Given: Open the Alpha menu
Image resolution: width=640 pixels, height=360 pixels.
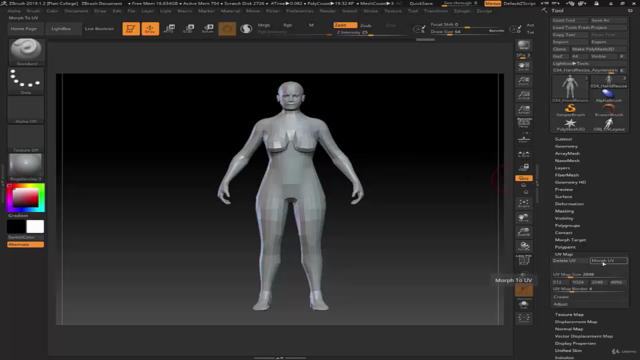Looking at the screenshot, I should coord(14,11).
